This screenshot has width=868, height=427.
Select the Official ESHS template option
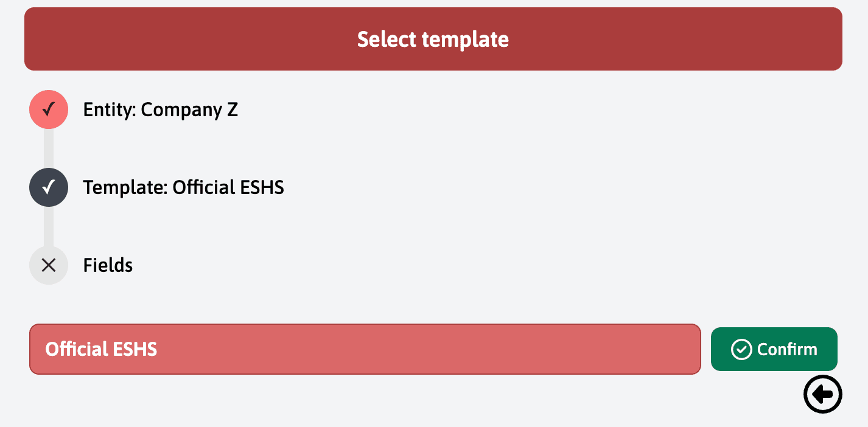365,349
